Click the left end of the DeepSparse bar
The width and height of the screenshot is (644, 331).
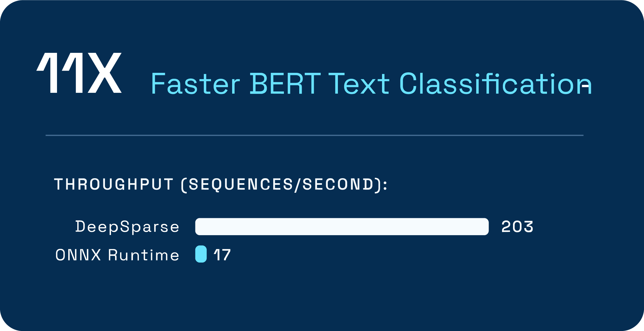pyautogui.click(x=199, y=226)
